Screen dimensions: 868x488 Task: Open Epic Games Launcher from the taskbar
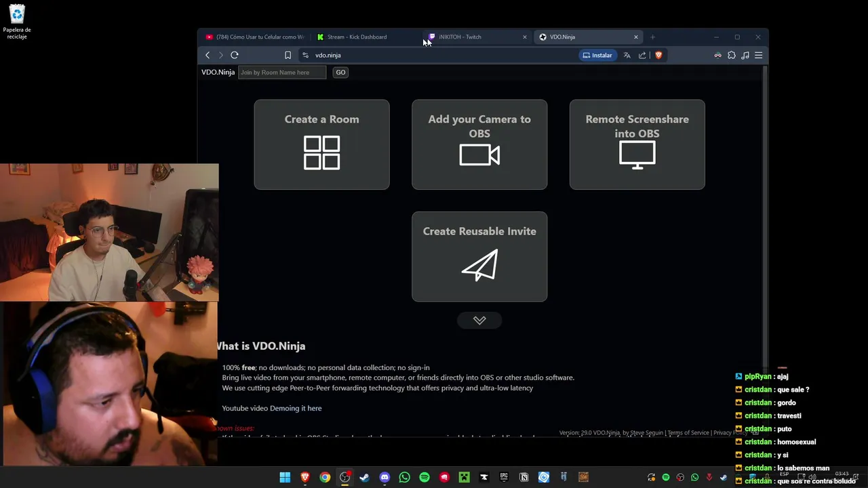pos(504,477)
